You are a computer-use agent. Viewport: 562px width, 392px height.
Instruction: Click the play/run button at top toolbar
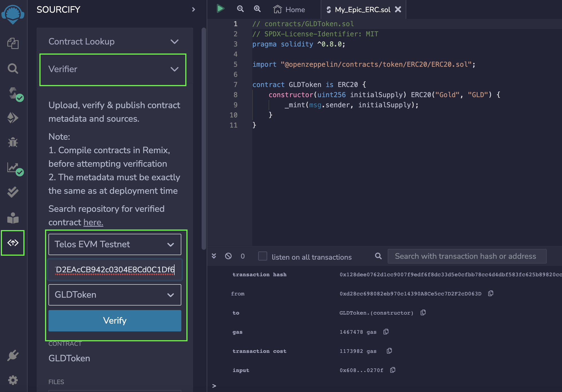pyautogui.click(x=220, y=8)
